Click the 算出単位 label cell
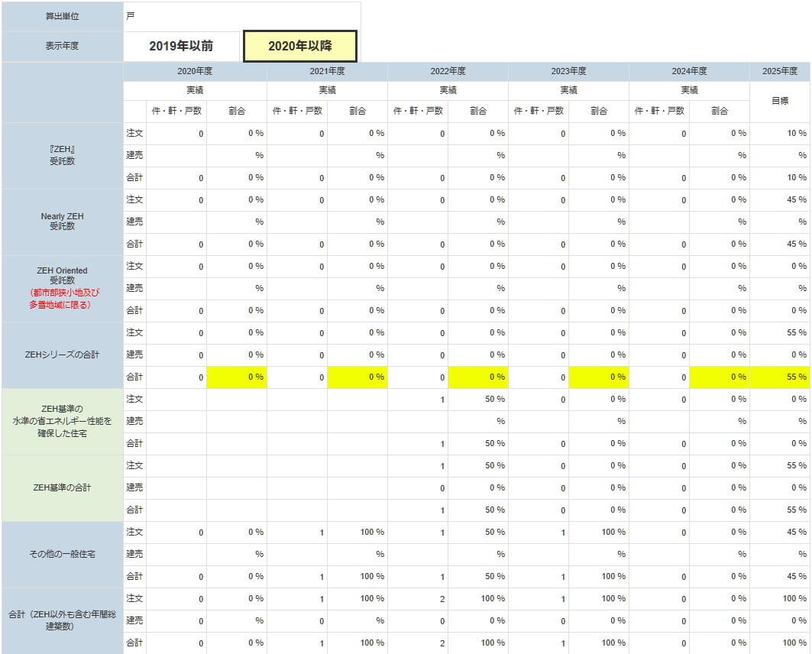This screenshot has height=654, width=812. pos(62,16)
